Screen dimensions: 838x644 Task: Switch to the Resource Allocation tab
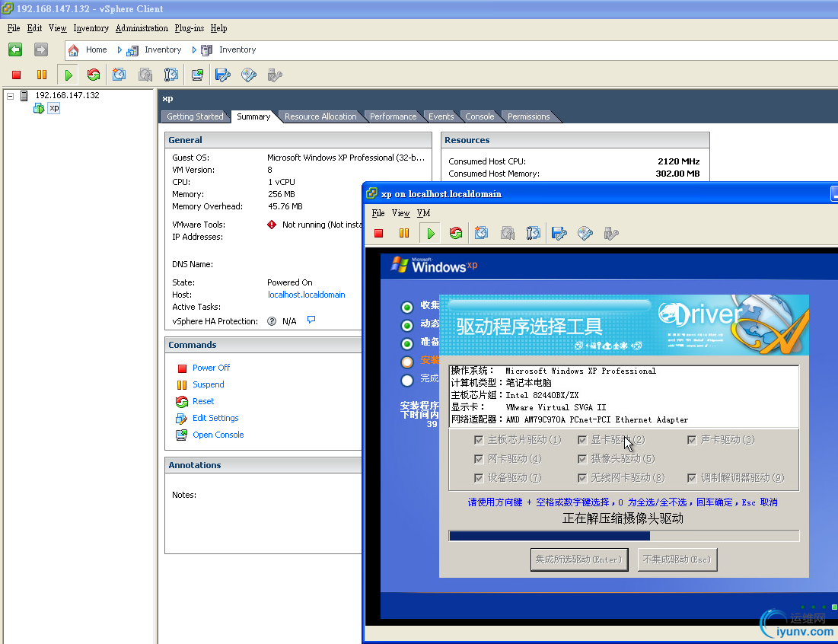(320, 116)
